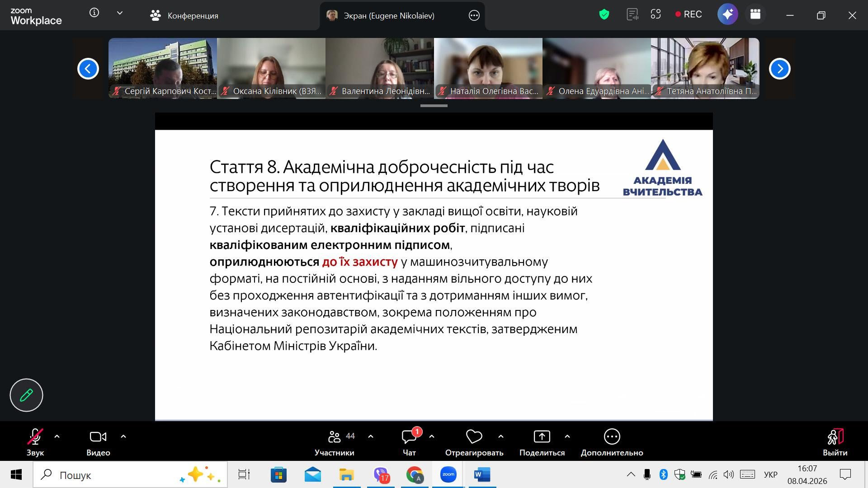The height and width of the screenshot is (488, 868).
Task: Click the REC recording indicator
Action: coord(689,14)
